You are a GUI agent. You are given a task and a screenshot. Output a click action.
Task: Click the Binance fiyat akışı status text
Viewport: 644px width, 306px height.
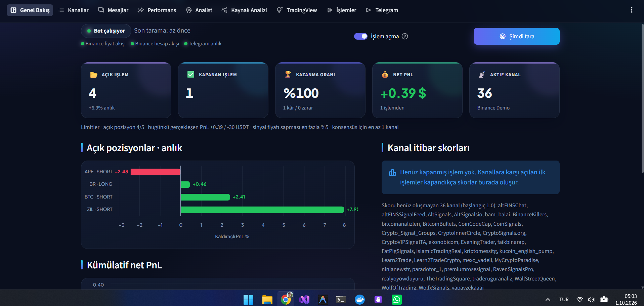(x=105, y=44)
